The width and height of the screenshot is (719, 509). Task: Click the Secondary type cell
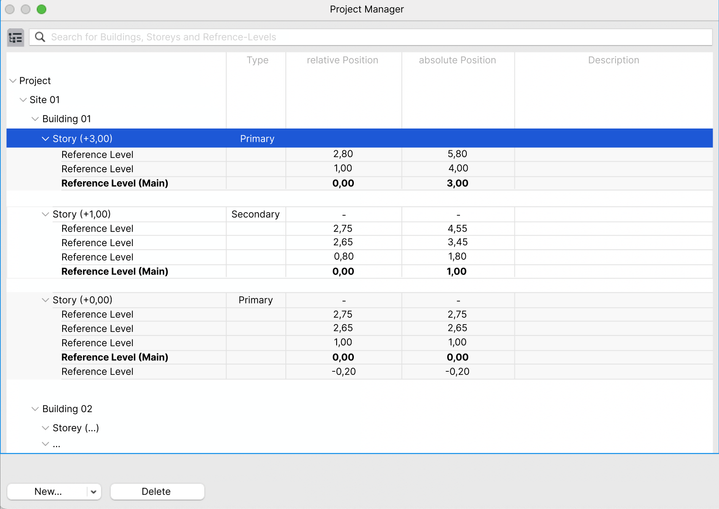point(255,214)
